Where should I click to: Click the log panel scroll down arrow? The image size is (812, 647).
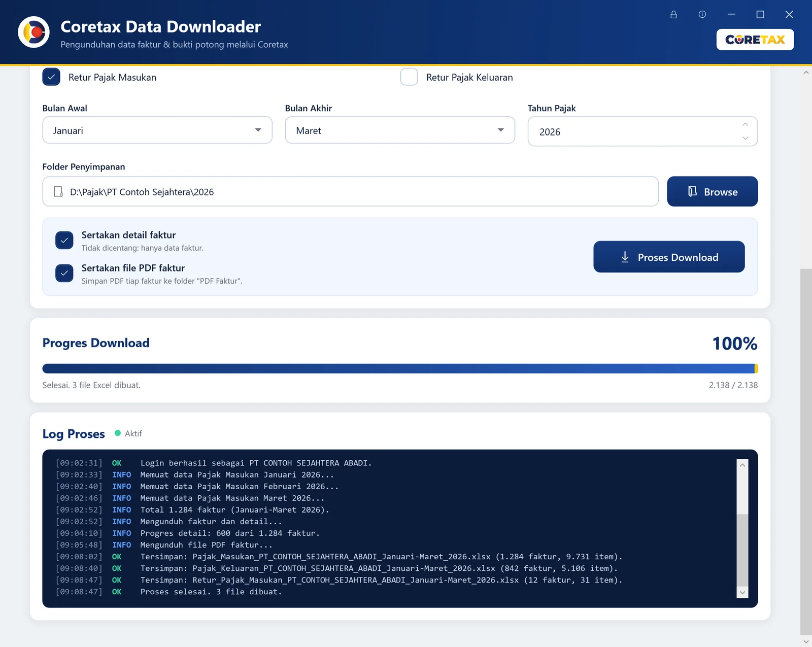pos(742,592)
